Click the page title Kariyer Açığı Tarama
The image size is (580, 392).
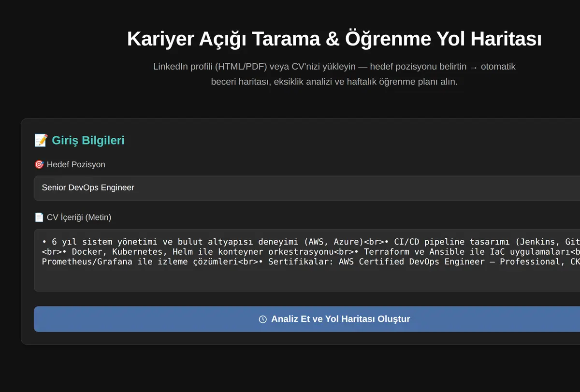pos(334,39)
